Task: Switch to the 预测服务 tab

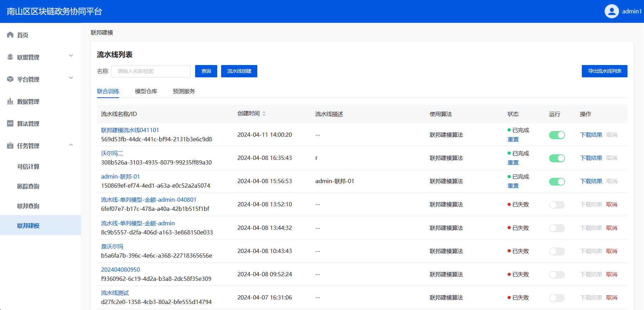Action: 184,91
